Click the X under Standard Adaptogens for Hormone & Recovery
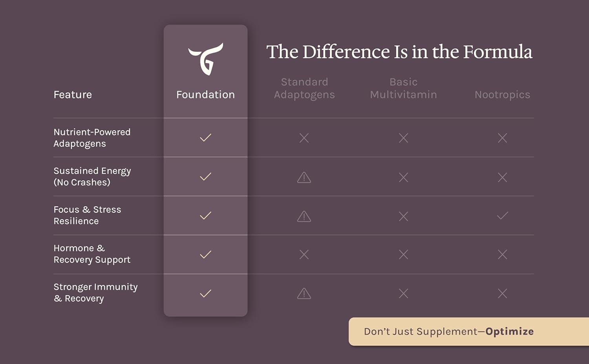The height and width of the screenshot is (364, 589). pos(304,255)
